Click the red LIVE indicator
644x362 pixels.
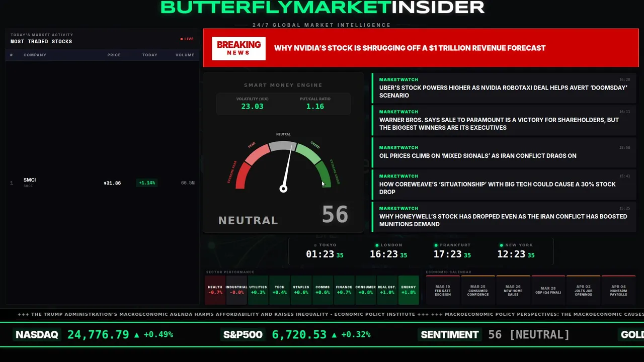187,39
